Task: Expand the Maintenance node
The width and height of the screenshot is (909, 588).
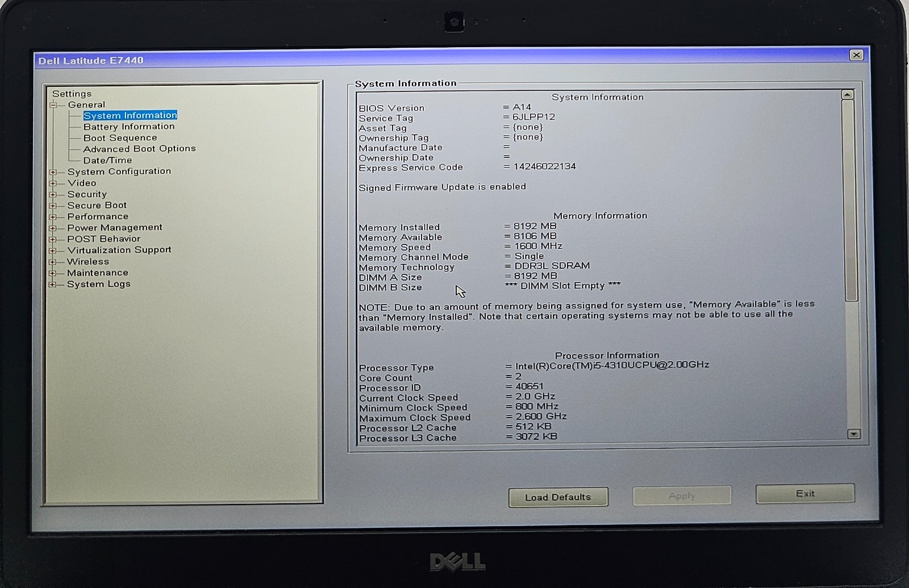Action: (53, 273)
